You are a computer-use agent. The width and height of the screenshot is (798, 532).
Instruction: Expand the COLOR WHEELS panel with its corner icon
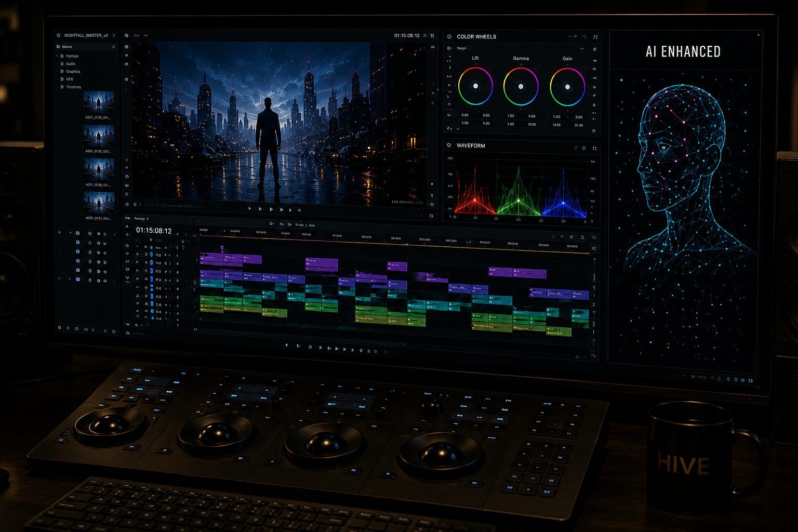[595, 37]
